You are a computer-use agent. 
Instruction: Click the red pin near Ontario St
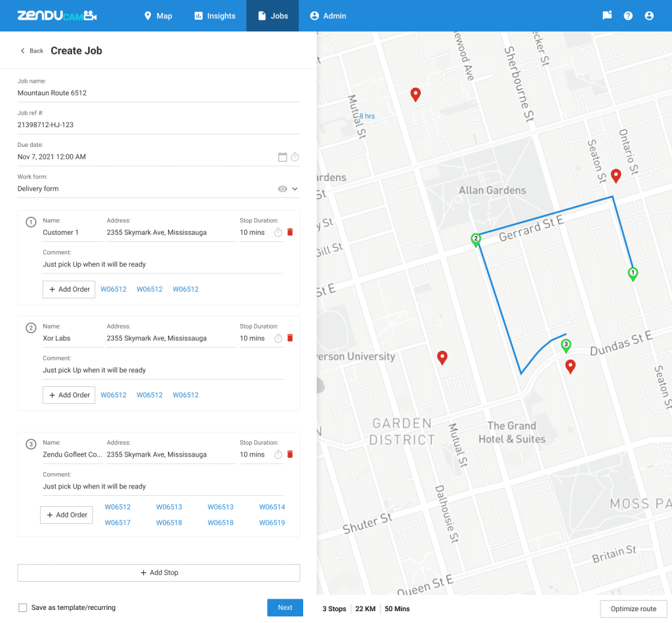pyautogui.click(x=616, y=176)
